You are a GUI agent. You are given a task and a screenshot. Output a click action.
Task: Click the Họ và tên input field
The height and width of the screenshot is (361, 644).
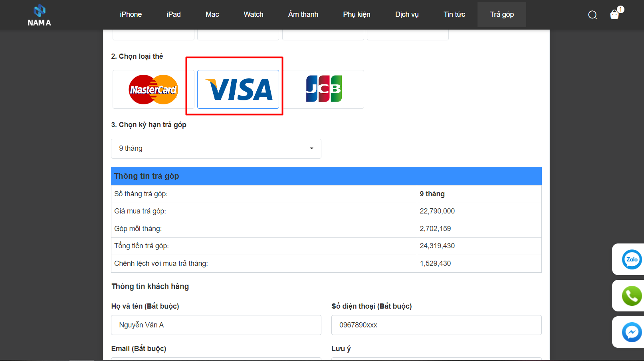tap(216, 325)
